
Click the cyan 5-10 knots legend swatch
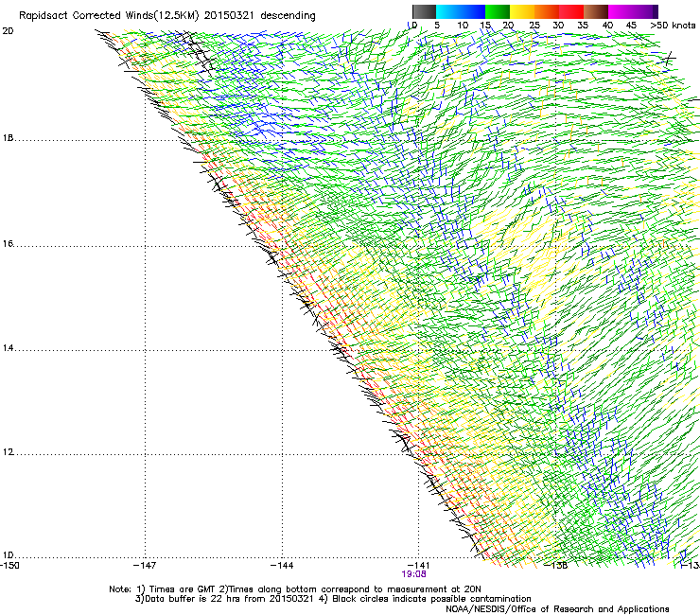point(448,11)
